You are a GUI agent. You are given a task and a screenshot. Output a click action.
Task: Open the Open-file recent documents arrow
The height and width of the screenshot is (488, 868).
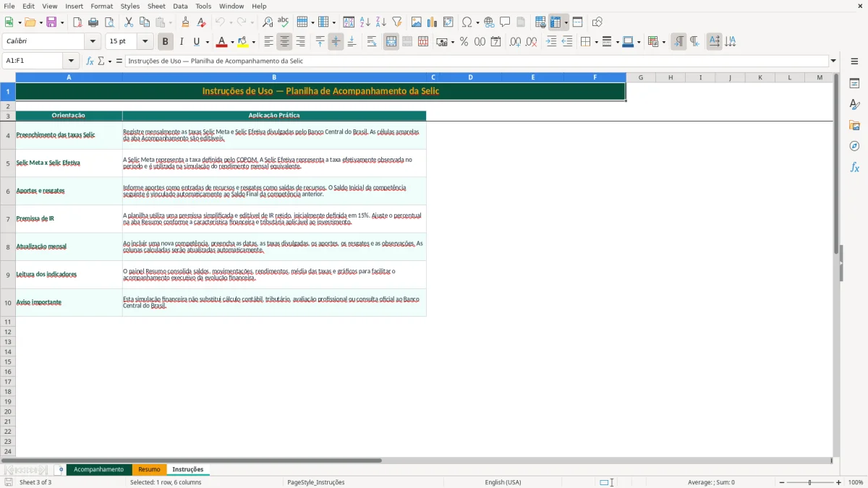coord(40,23)
